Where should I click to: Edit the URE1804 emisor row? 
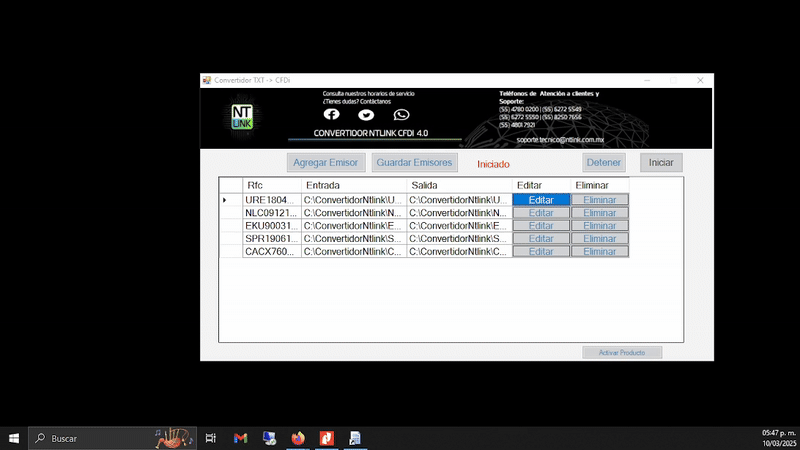[541, 200]
